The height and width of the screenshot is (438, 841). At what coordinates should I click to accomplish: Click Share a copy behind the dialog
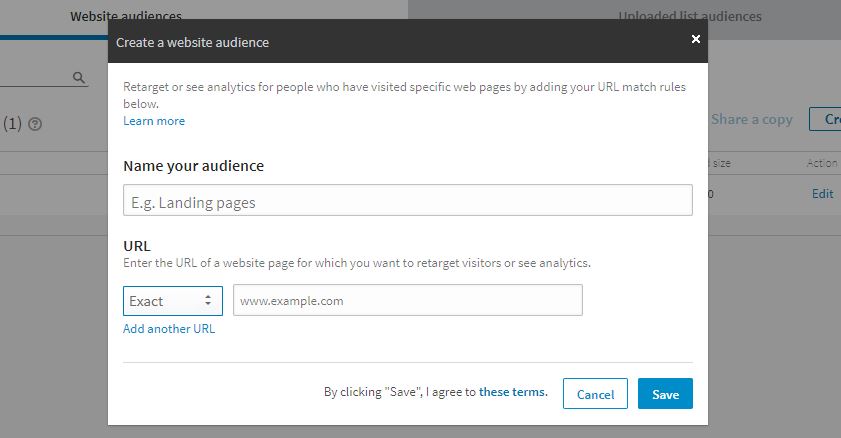752,119
